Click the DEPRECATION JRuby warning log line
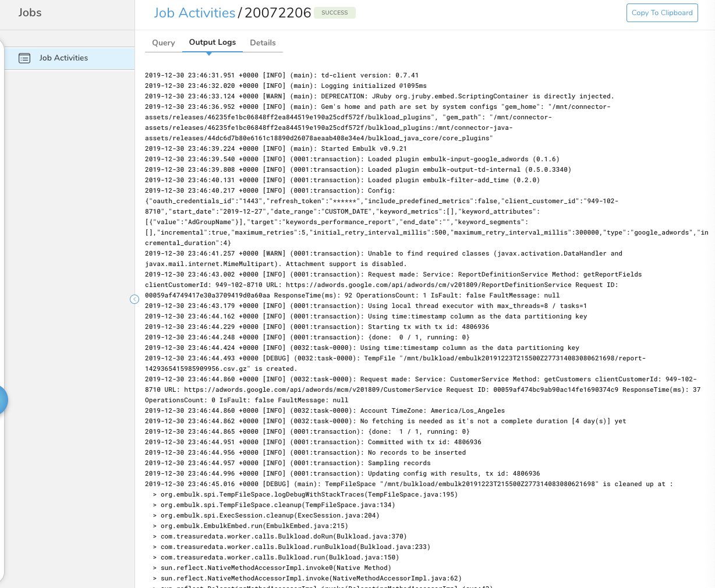 coord(379,96)
